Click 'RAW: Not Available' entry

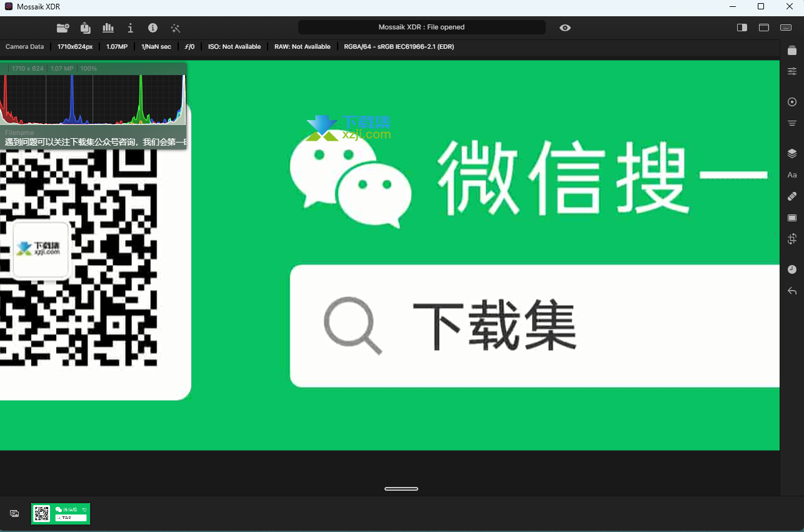(303, 47)
